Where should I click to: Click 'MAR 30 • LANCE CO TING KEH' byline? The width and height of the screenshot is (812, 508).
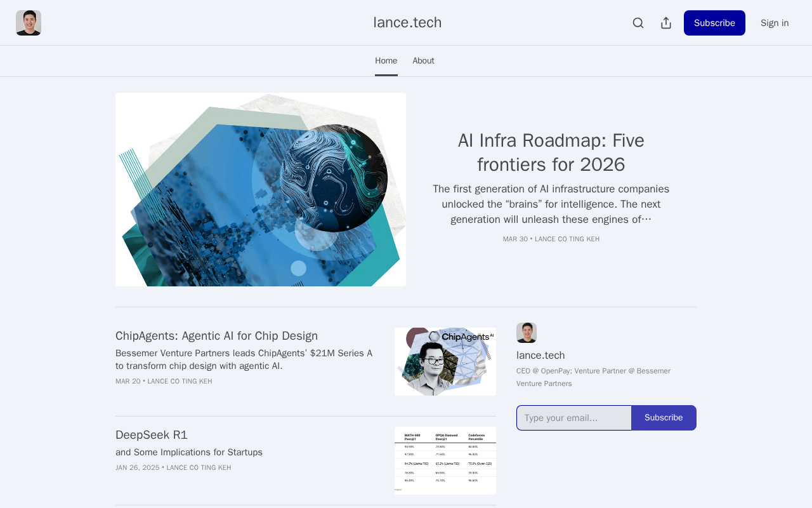551,239
